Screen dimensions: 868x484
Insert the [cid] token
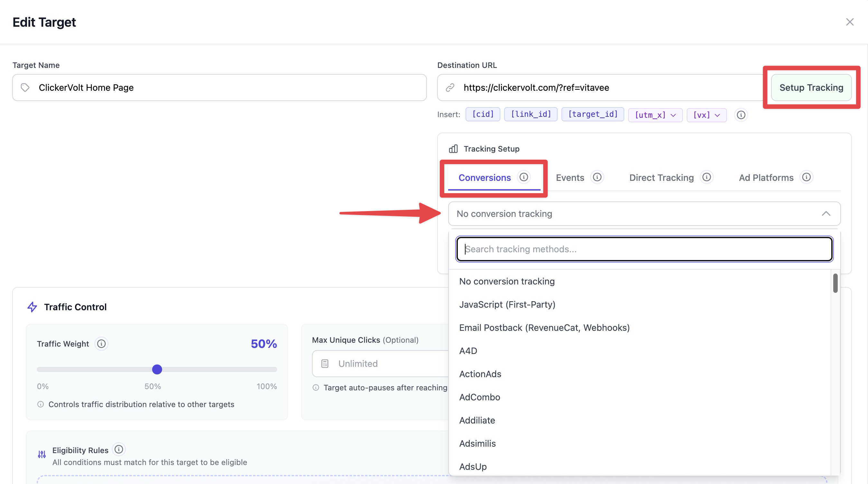[x=483, y=115]
